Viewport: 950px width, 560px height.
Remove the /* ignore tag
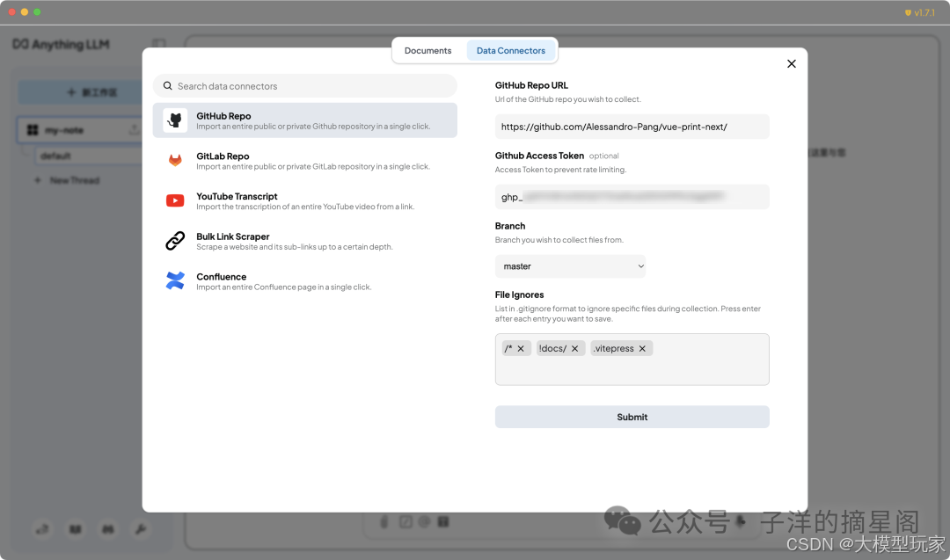point(521,348)
